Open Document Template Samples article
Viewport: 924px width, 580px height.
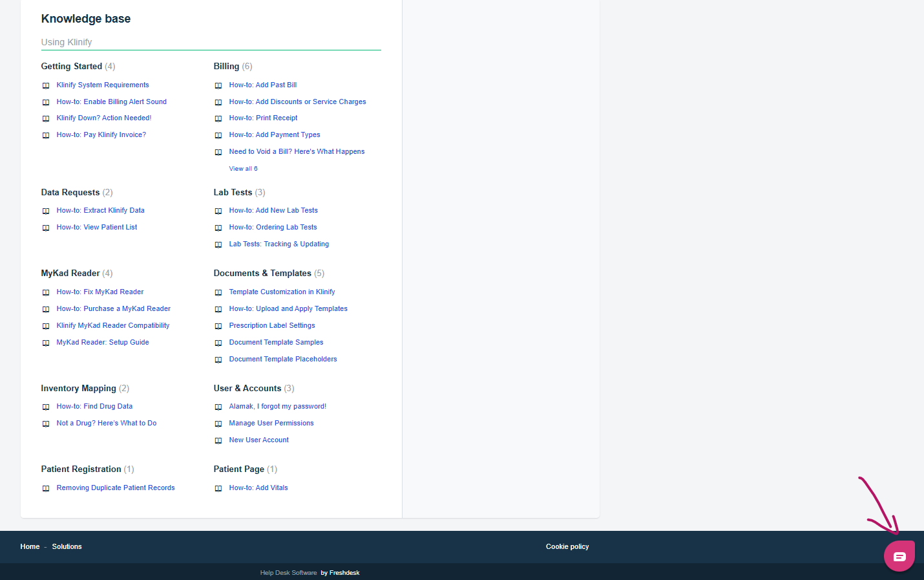276,342
